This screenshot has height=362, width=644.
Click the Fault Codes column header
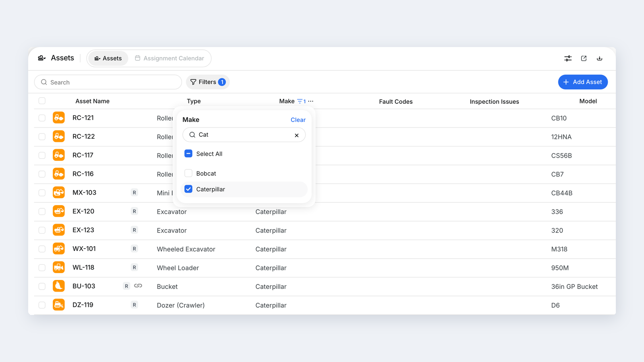point(396,102)
